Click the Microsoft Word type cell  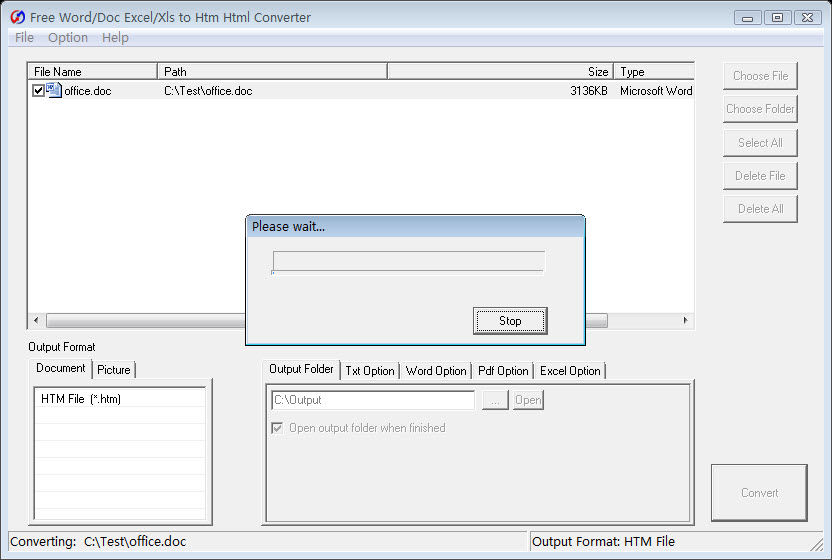(x=656, y=91)
